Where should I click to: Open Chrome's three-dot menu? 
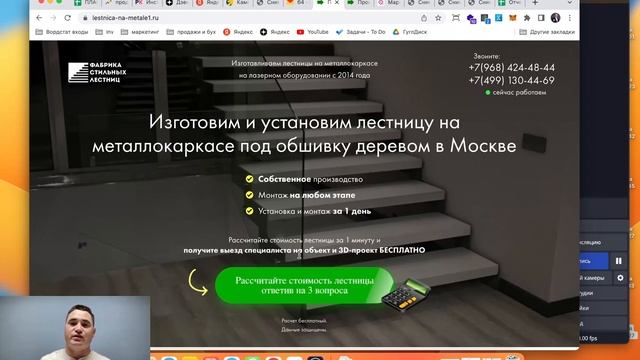[x=569, y=18]
